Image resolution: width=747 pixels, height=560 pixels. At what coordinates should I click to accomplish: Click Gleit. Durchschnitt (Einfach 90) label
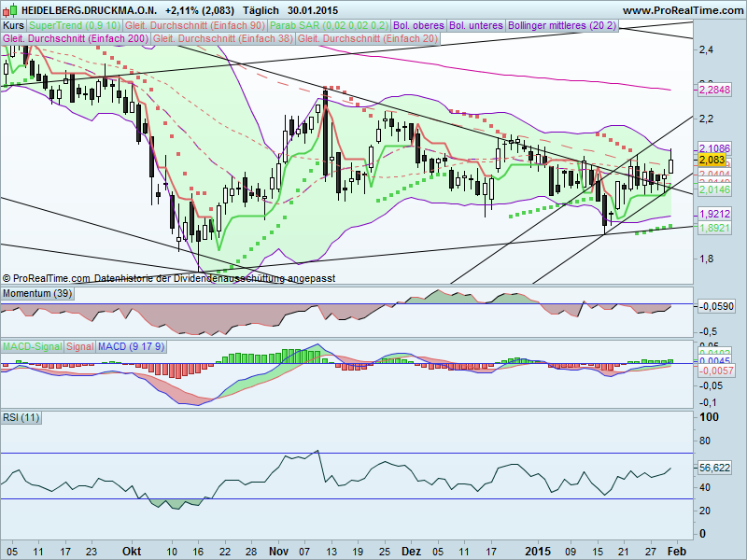[x=195, y=26]
